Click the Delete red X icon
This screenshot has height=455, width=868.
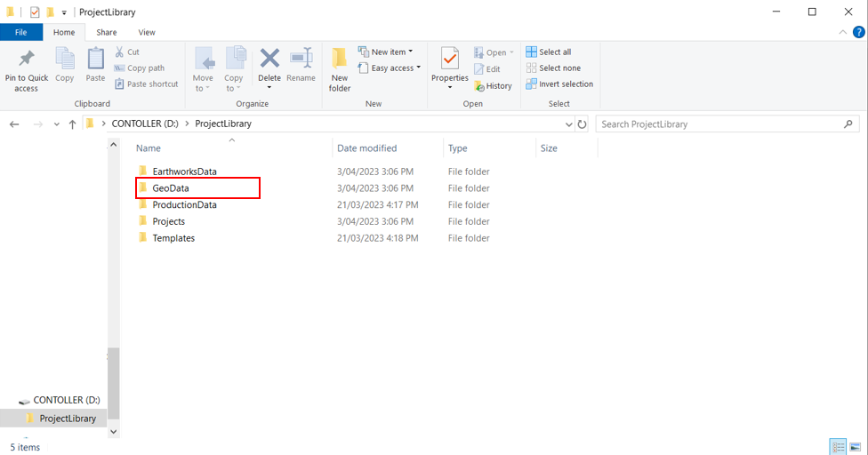(x=269, y=59)
